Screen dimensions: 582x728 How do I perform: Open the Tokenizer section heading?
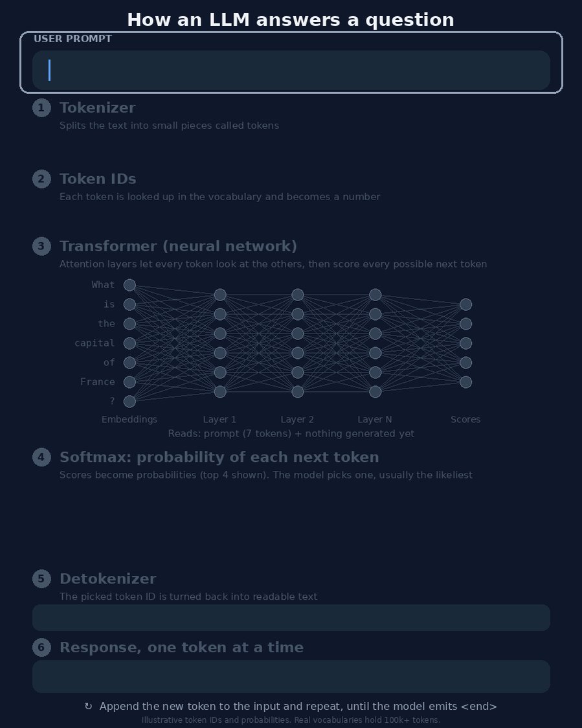coord(98,108)
